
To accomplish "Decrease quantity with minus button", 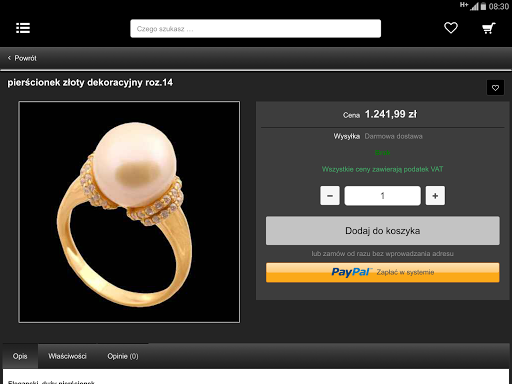I will (x=330, y=196).
